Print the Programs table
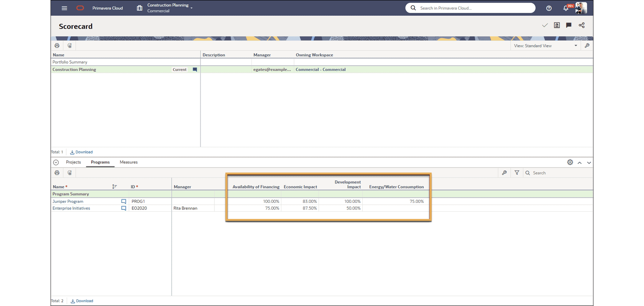This screenshot has width=644, height=306. [x=57, y=173]
